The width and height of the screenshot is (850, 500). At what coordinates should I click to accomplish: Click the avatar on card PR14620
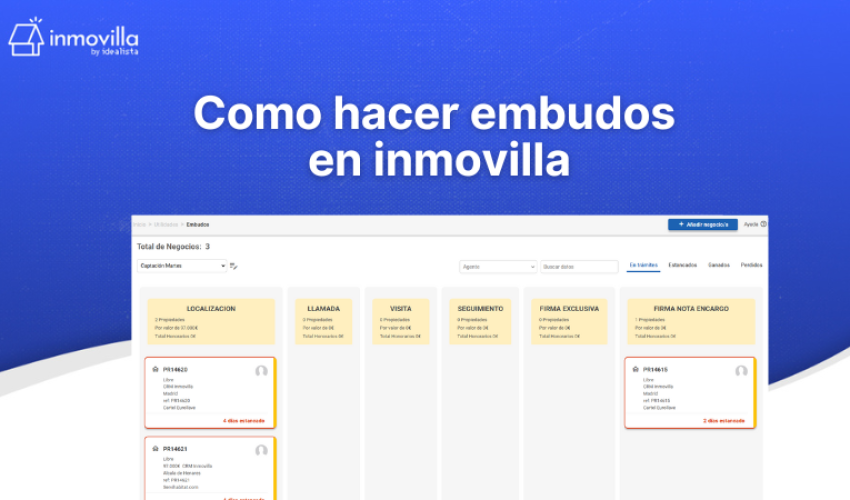(261, 371)
